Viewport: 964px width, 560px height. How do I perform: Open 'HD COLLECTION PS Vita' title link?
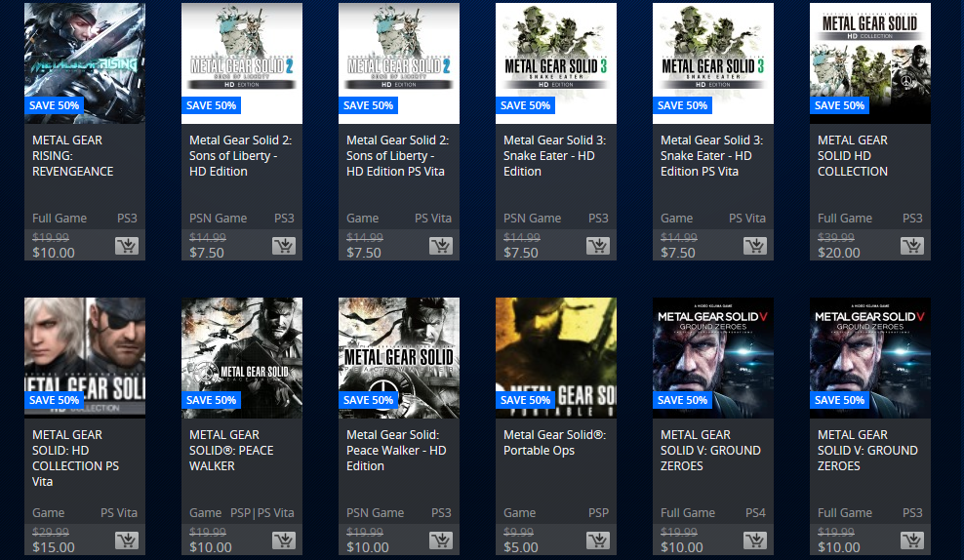click(x=76, y=458)
